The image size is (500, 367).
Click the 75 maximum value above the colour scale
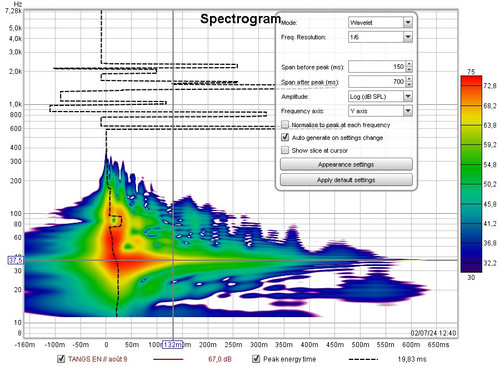pos(471,72)
